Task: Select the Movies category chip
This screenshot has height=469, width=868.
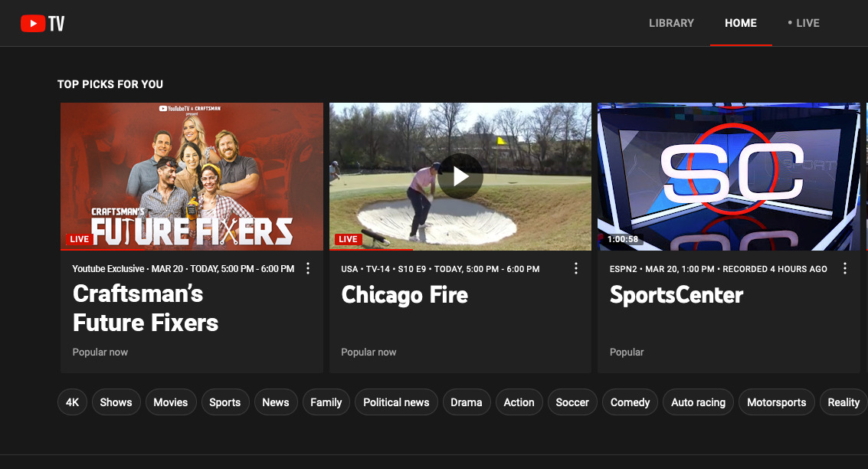Action: (171, 402)
